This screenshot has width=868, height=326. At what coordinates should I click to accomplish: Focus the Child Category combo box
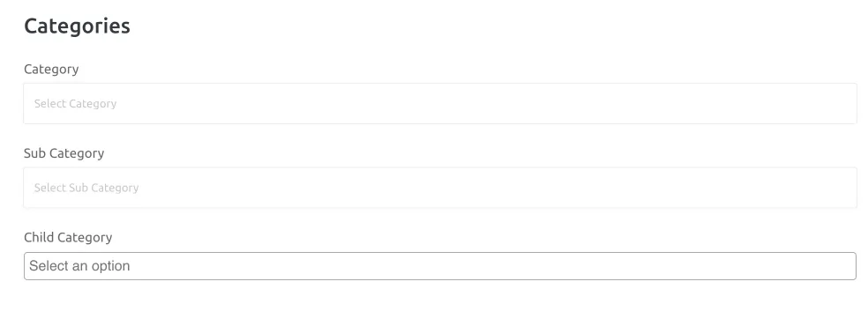click(440, 266)
